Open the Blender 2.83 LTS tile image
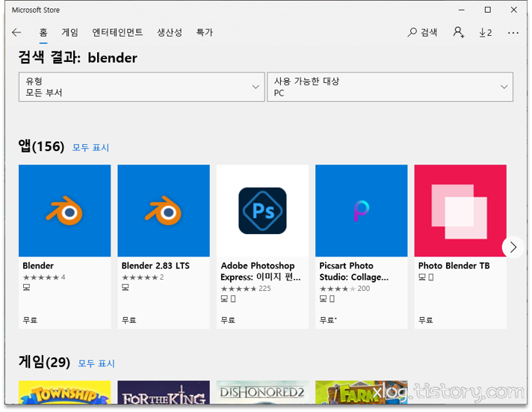 click(164, 211)
